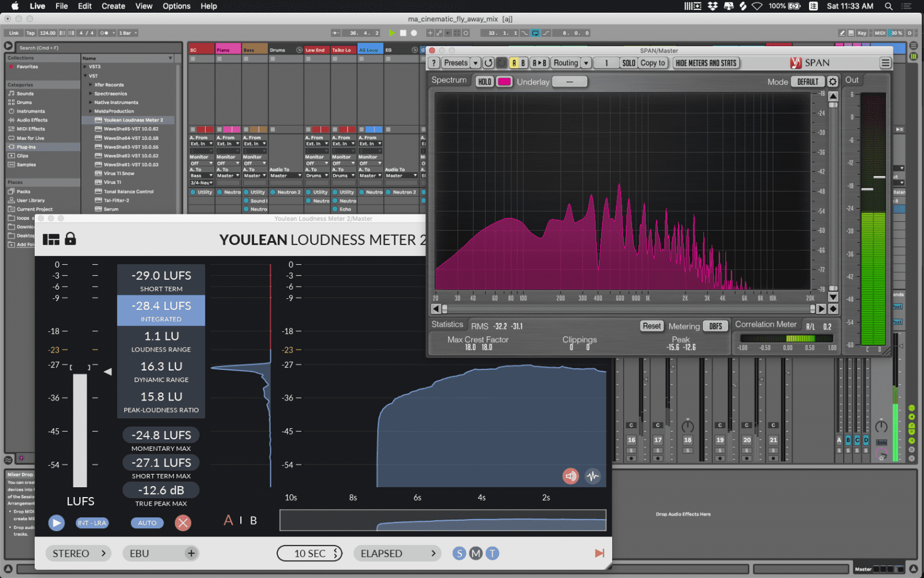Open macOS Spotlight search icon
This screenshot has width=924, height=578.
tap(889, 6)
